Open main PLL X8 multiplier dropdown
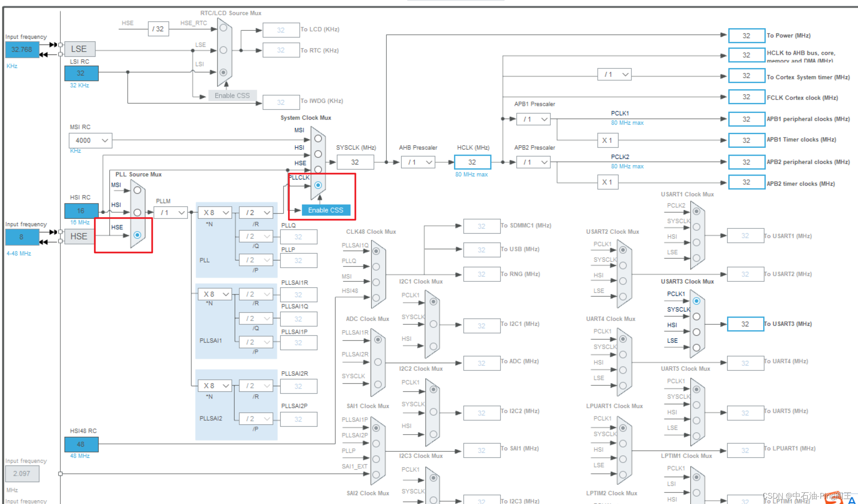Image resolution: width=858 pixels, height=504 pixels. (x=214, y=213)
